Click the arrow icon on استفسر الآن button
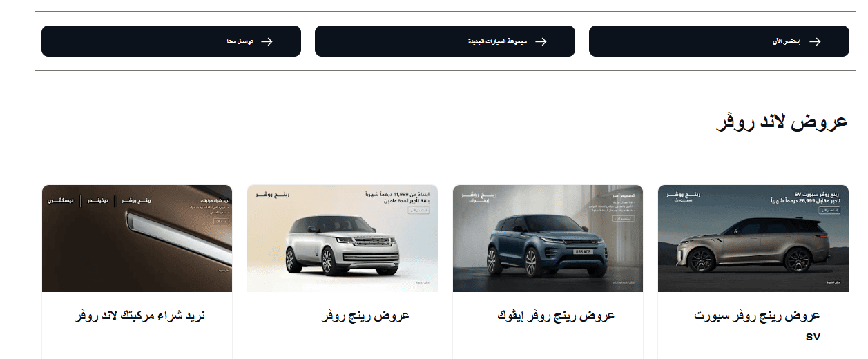Image resolution: width=868 pixels, height=359 pixels. (x=815, y=41)
